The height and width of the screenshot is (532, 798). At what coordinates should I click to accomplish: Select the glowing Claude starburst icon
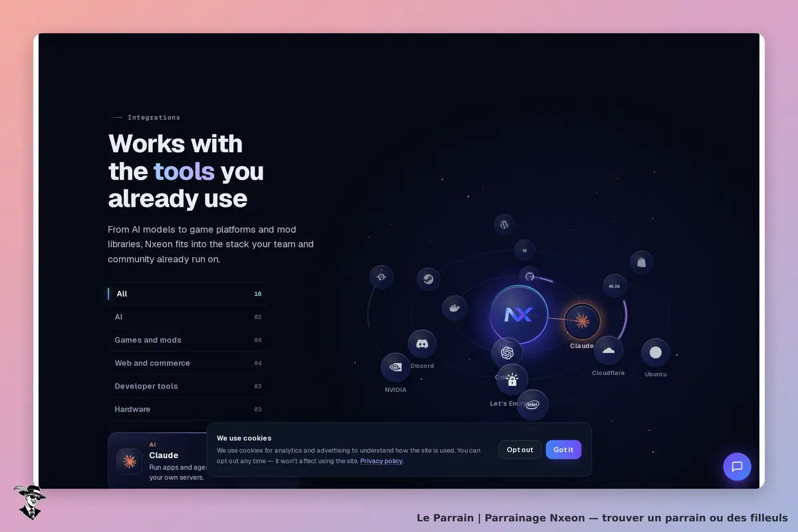582,322
